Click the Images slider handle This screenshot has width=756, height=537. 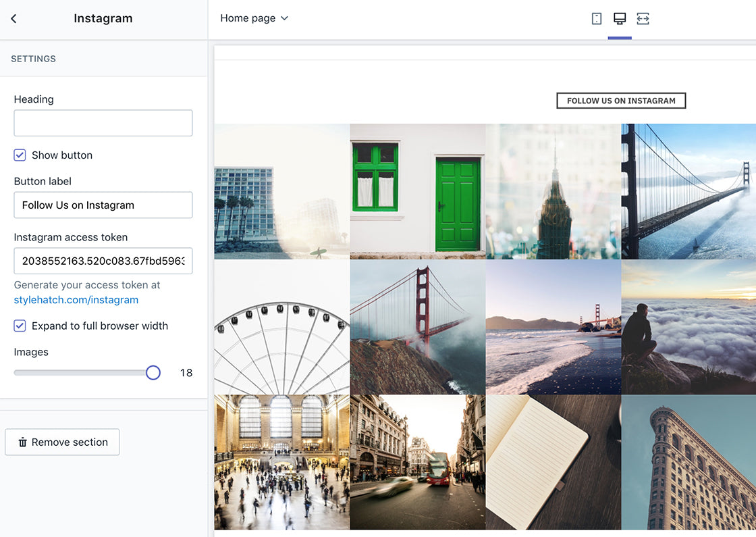(x=153, y=372)
